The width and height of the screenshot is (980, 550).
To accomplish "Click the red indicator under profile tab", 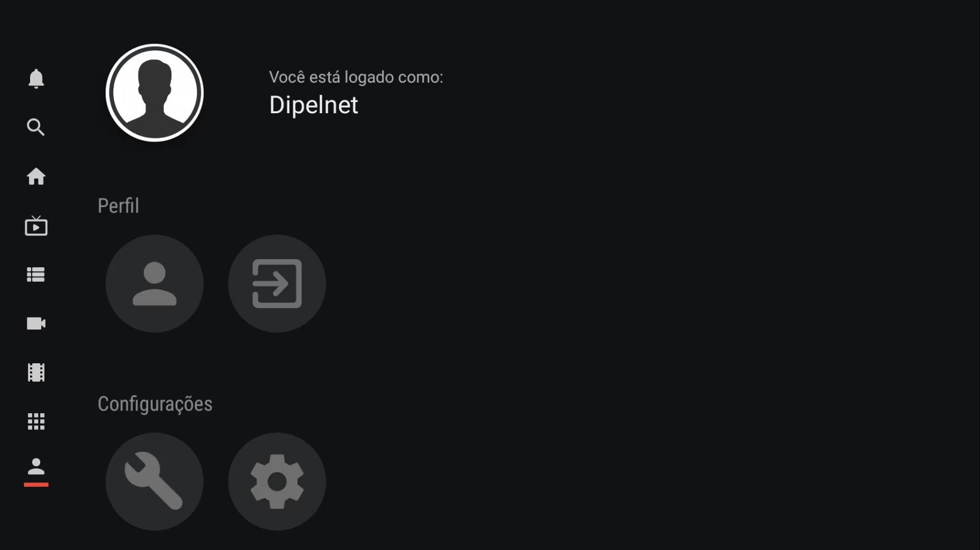I will click(36, 485).
